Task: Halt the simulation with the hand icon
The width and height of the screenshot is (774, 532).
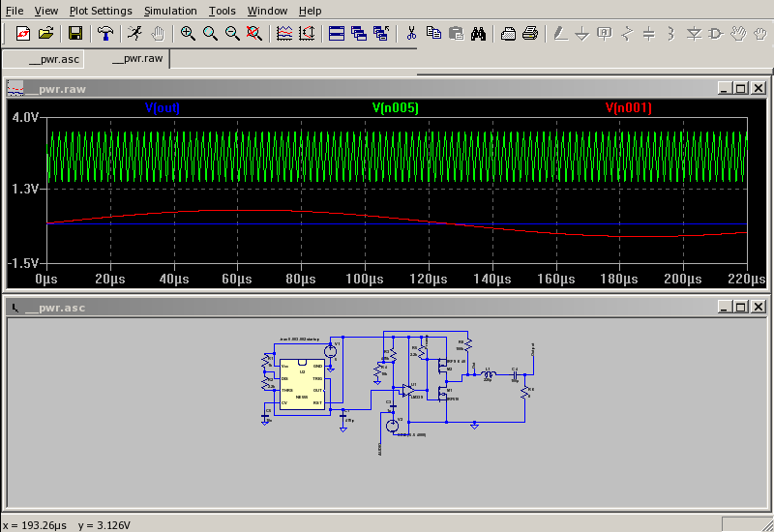Action: click(x=158, y=34)
